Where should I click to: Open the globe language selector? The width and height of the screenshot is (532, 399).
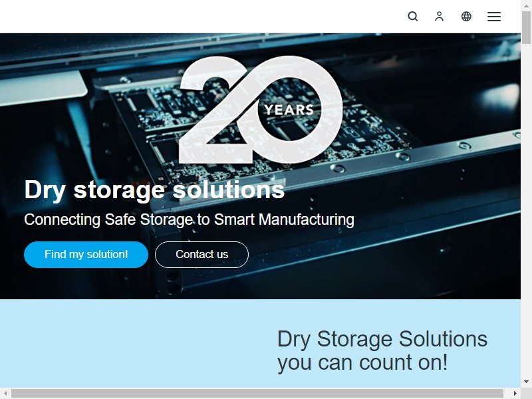pos(466,16)
